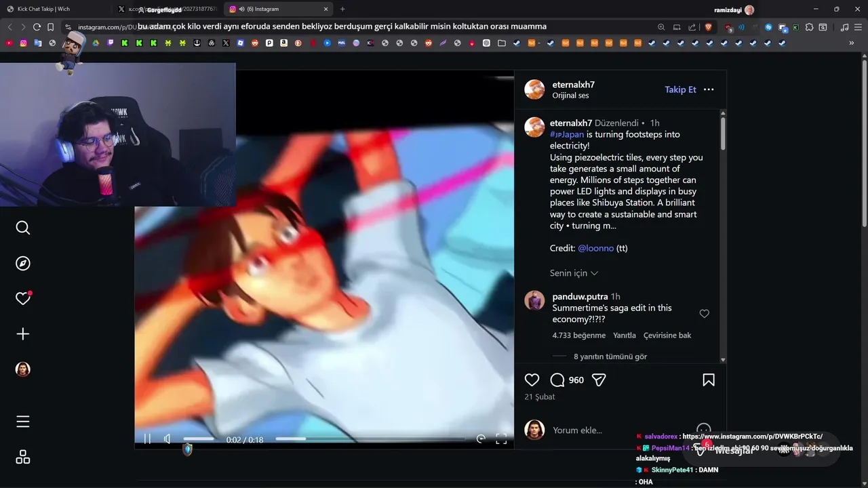Like the post with the heart icon
The width and height of the screenshot is (868, 488).
click(532, 380)
